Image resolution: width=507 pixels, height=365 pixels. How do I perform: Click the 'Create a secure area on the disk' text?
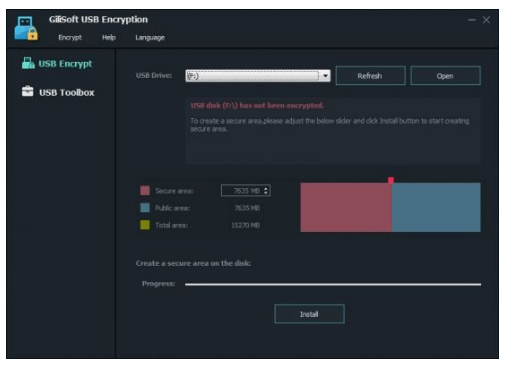pyautogui.click(x=193, y=263)
